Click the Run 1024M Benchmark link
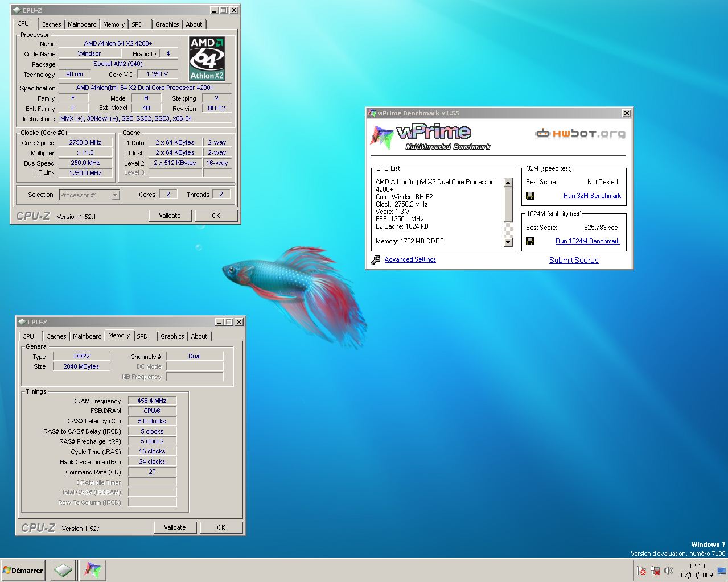Image resolution: width=728 pixels, height=582 pixels. click(587, 241)
